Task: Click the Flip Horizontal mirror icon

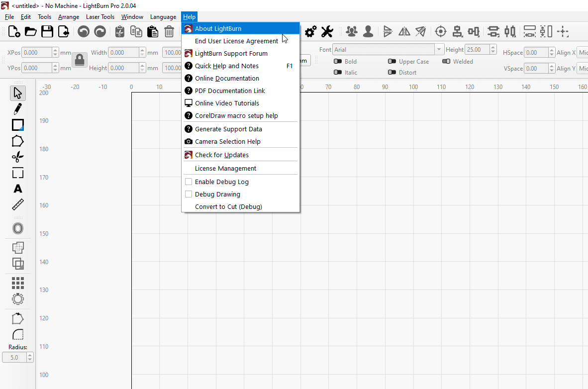Action: (x=404, y=31)
